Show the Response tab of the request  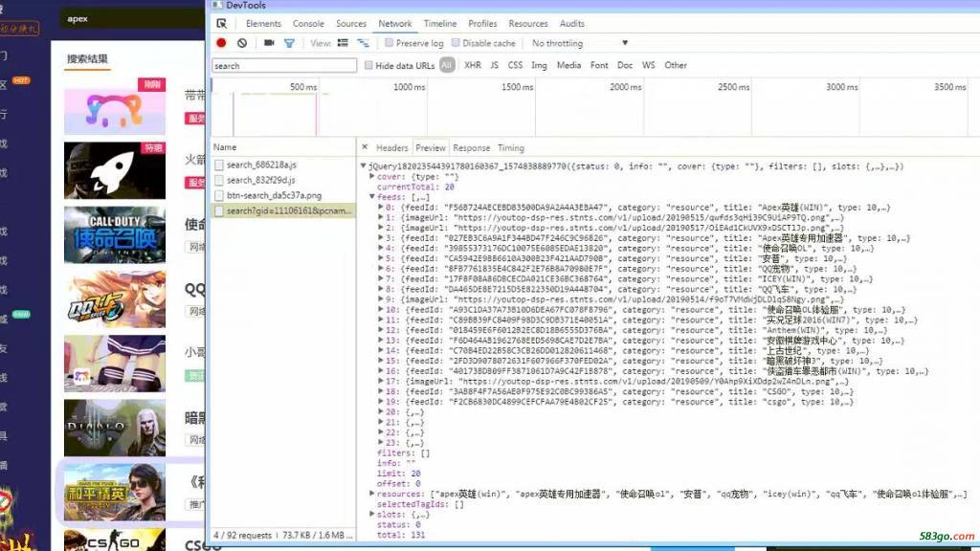pos(471,148)
